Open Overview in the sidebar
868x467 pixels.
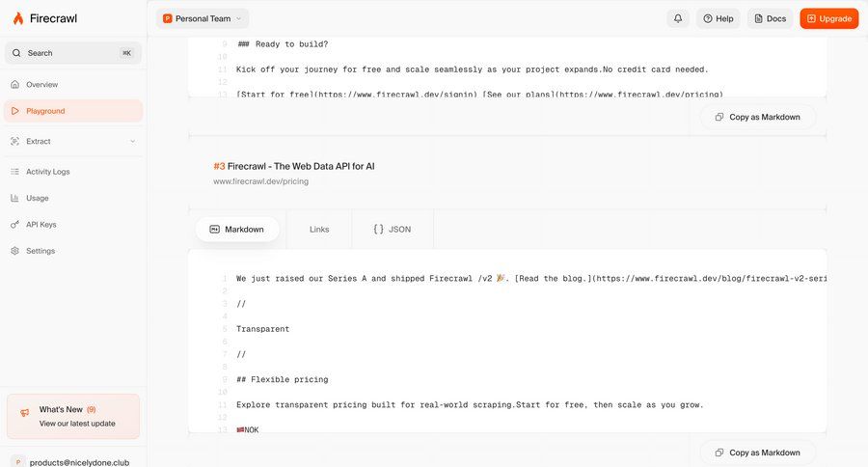tap(73, 84)
